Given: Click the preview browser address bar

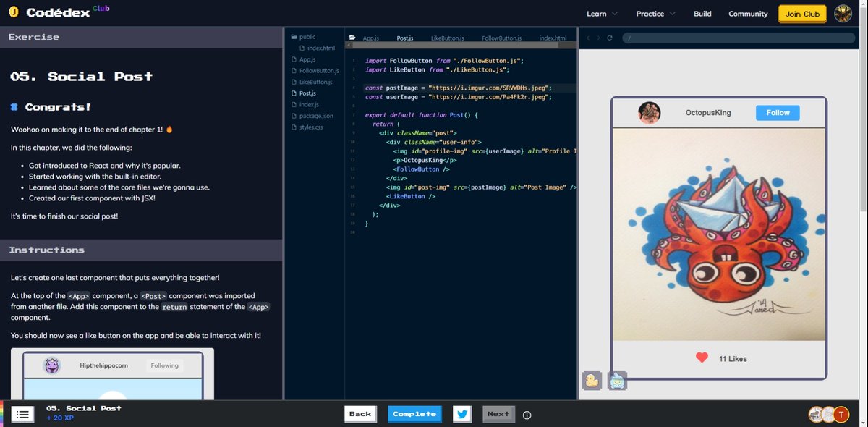Looking at the screenshot, I should coord(738,38).
